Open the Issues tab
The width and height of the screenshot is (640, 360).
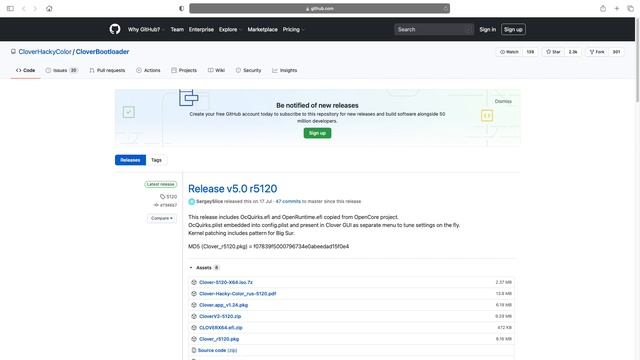click(61, 70)
